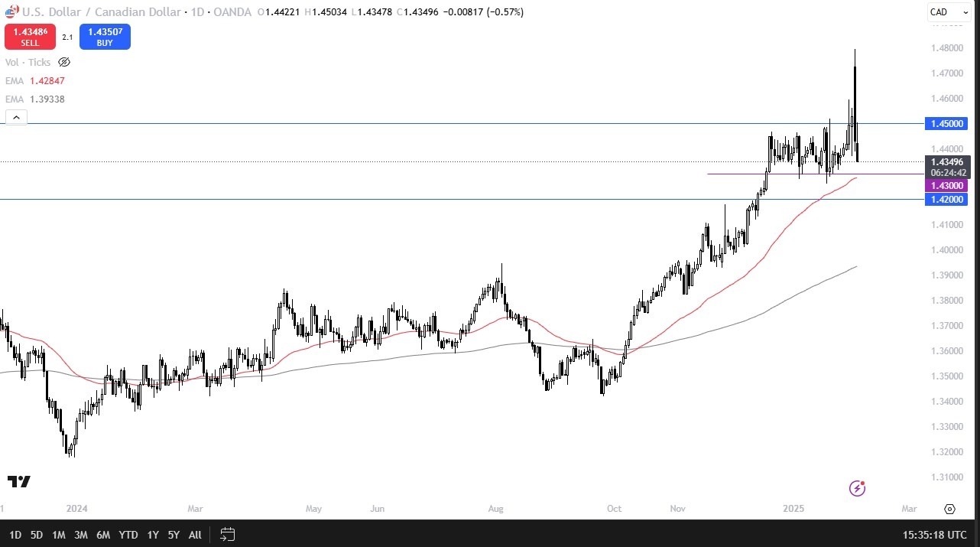Viewport: 980px width, 547px height.
Task: Click the 1.43000 purple price label
Action: [946, 185]
